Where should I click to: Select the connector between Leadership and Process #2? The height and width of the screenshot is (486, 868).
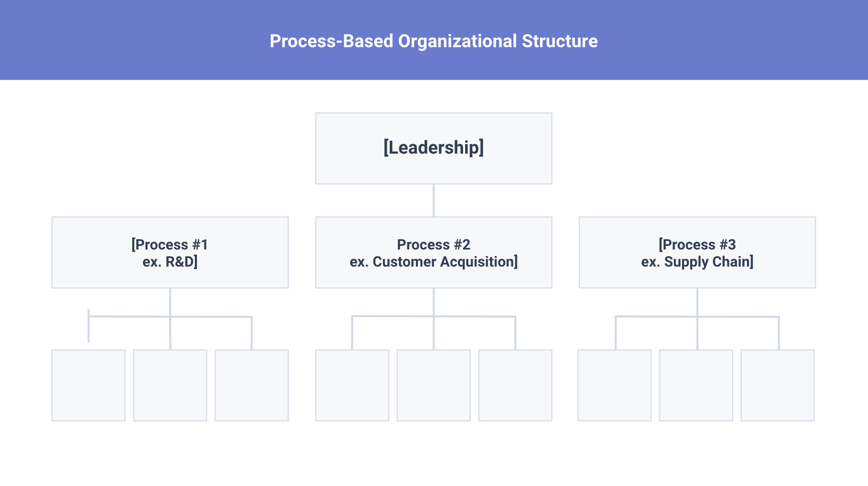coord(433,200)
